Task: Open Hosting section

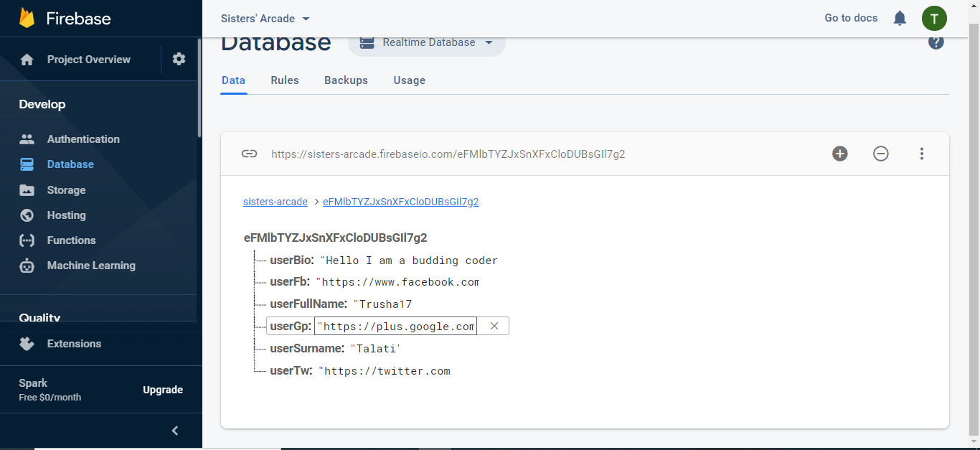Action: click(66, 215)
